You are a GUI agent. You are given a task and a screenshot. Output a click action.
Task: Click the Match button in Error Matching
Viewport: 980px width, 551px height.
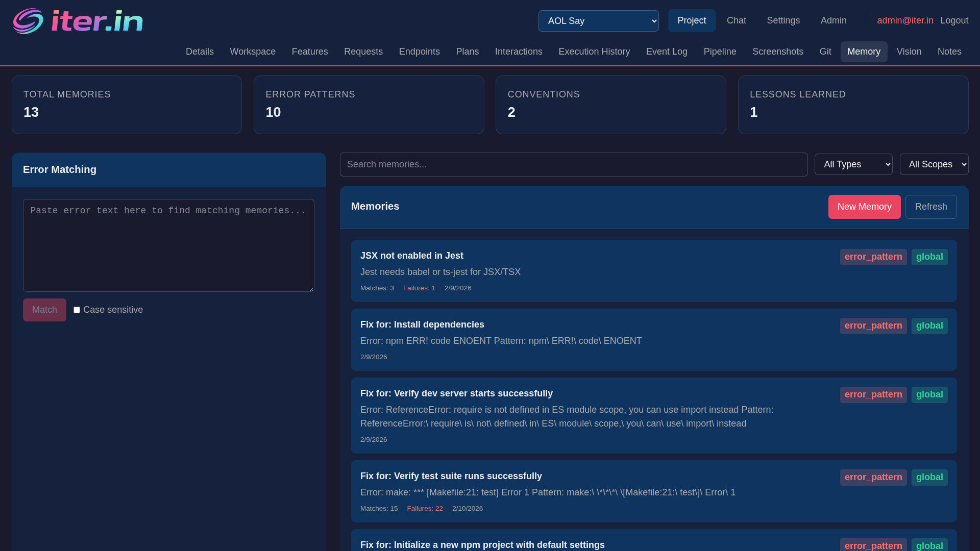(x=44, y=310)
